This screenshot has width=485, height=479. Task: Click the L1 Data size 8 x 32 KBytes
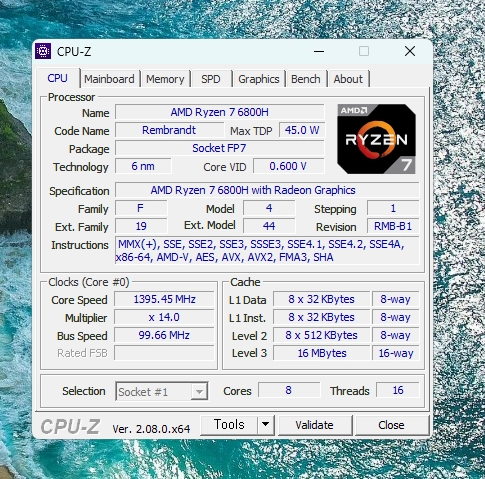(x=321, y=299)
